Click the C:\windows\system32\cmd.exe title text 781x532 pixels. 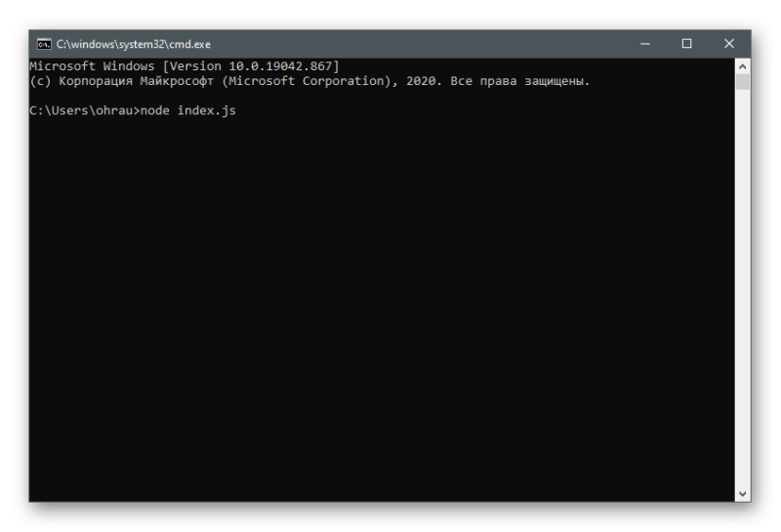tap(134, 44)
